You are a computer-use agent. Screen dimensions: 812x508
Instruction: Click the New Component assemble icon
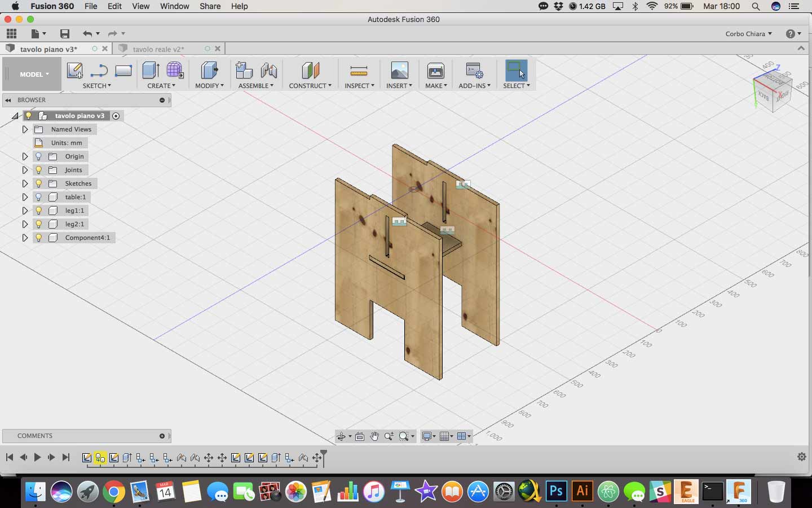point(244,71)
